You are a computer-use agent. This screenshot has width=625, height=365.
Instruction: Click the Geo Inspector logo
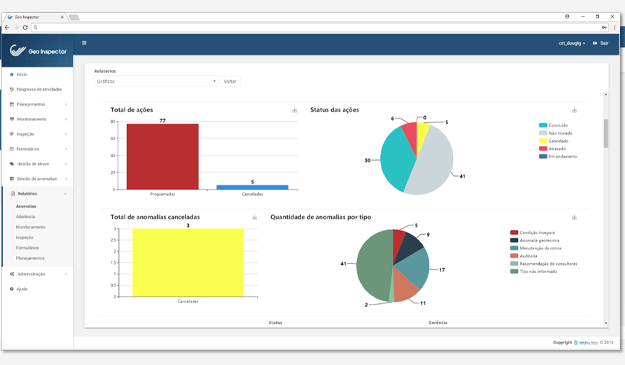pyautogui.click(x=38, y=51)
